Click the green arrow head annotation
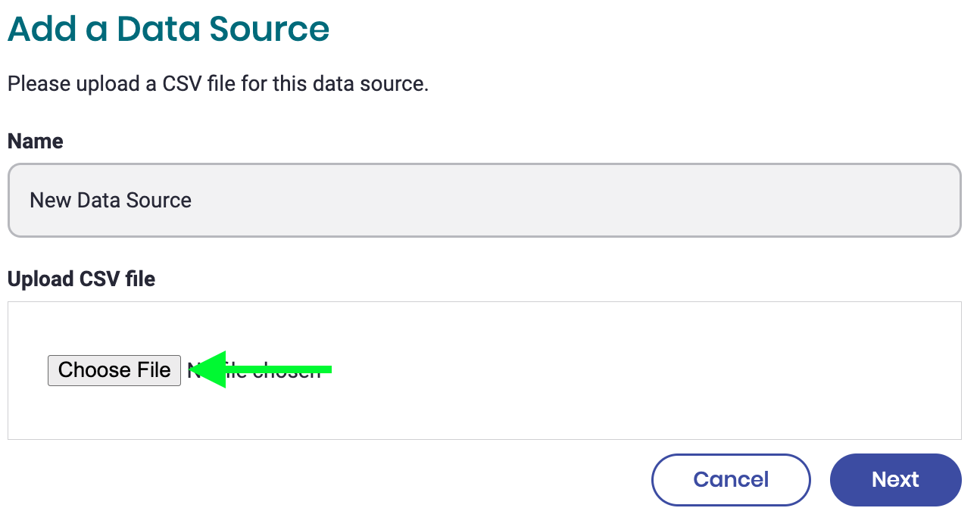980x508 pixels. tap(208, 369)
